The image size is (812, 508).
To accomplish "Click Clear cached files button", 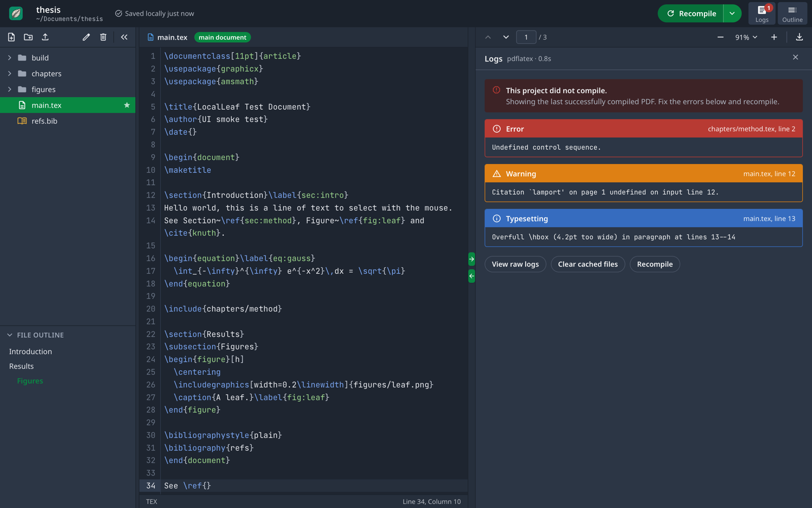I will coord(588,264).
